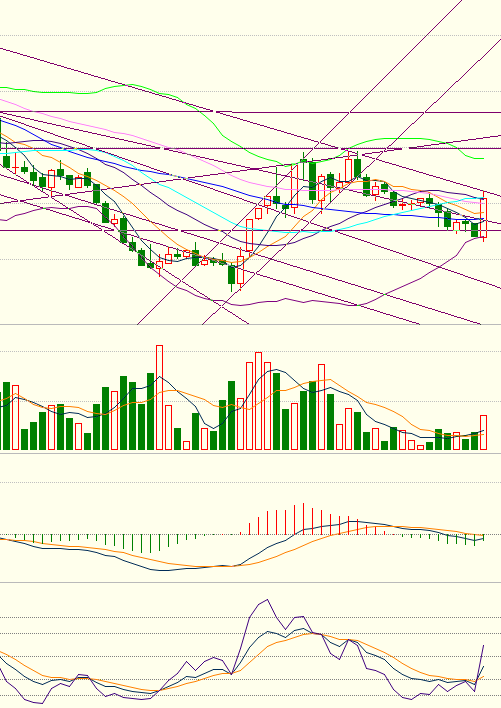The image size is (501, 708).
Task: Click the tallest red hollow volume bar
Action: point(159,397)
